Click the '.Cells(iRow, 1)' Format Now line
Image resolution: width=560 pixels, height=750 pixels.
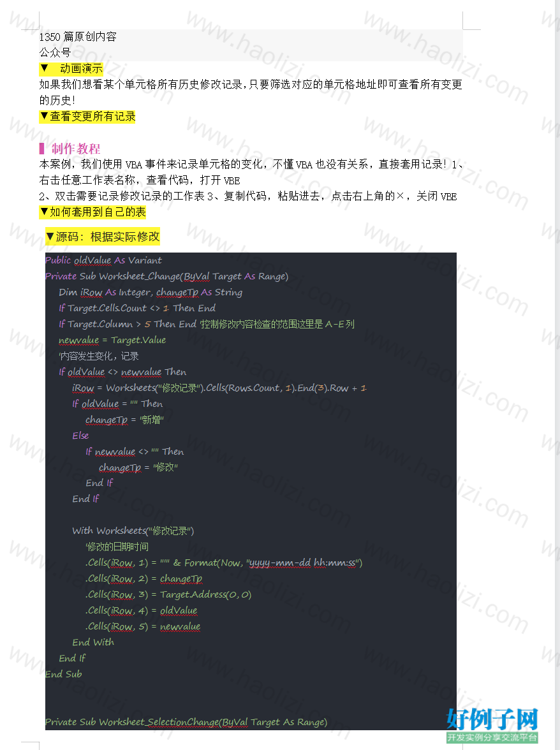click(x=224, y=563)
